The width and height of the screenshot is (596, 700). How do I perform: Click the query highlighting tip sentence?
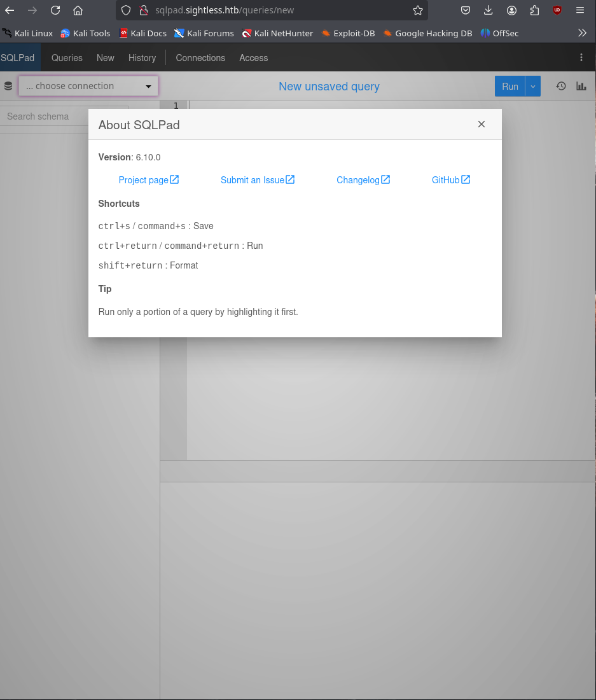pyautogui.click(x=198, y=312)
